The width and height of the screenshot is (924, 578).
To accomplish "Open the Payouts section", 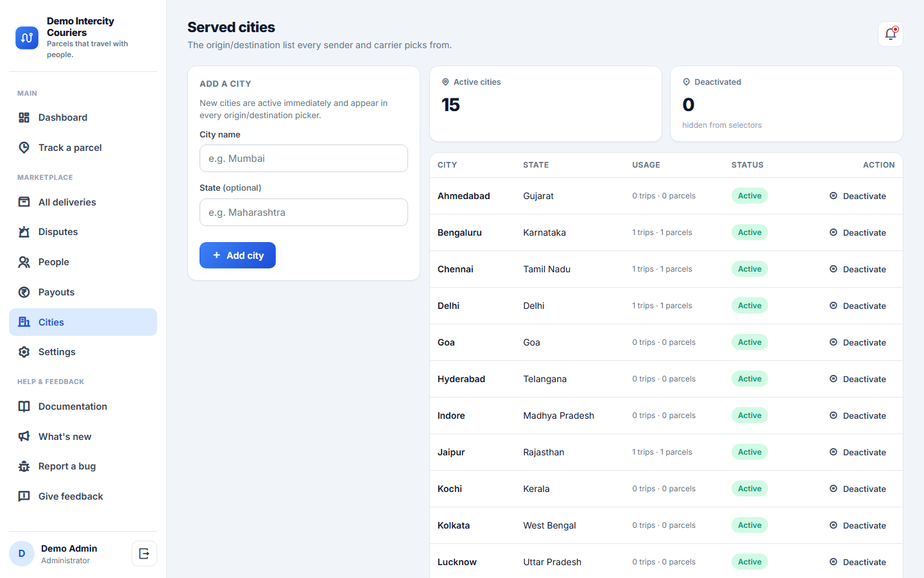I will pyautogui.click(x=83, y=292).
